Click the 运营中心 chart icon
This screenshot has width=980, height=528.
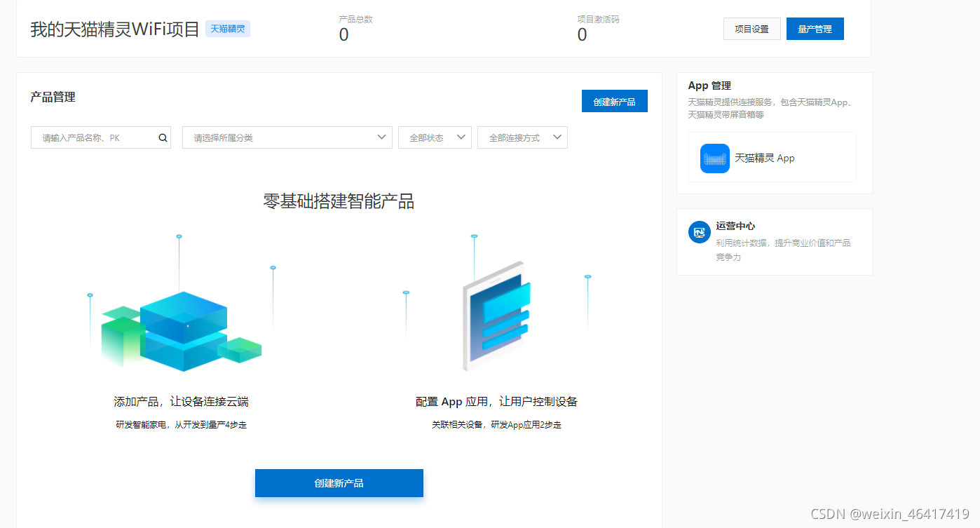[700, 232]
